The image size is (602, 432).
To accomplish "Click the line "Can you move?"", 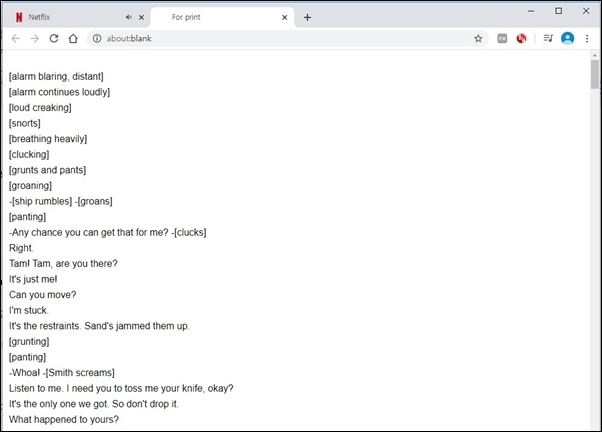I will [43, 295].
